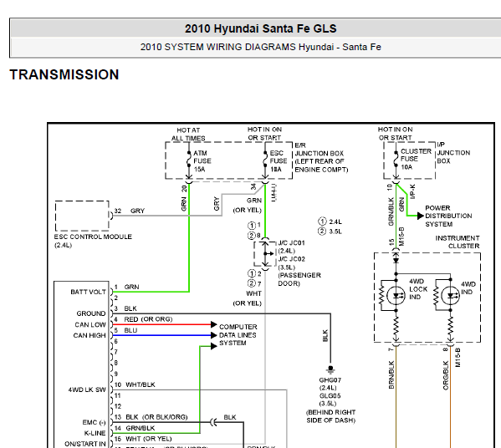Click the red wire arrowhead at Computer Data Lines
The height and width of the screenshot is (448, 501).
pos(214,324)
